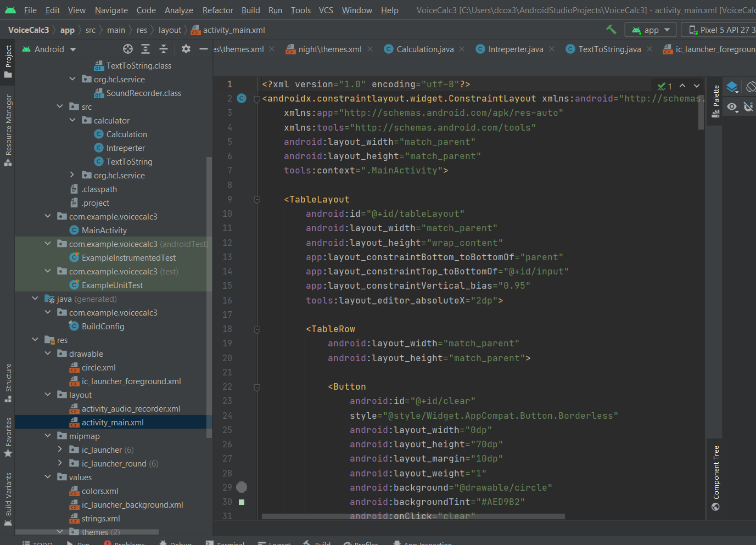Viewport: 756px width, 545px height.
Task: Toggle the autoconnect magnet icon
Action: (x=748, y=107)
